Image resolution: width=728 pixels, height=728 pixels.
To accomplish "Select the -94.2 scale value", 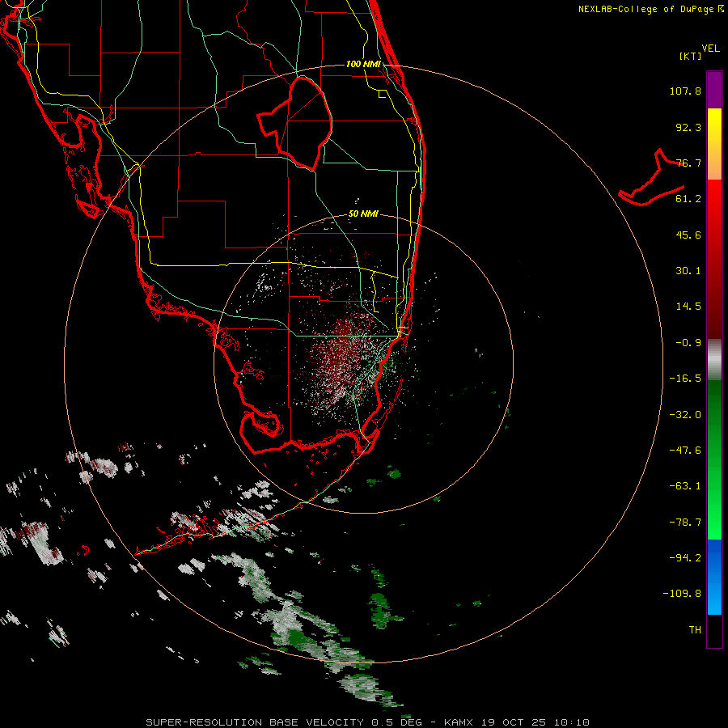I will pos(685,558).
